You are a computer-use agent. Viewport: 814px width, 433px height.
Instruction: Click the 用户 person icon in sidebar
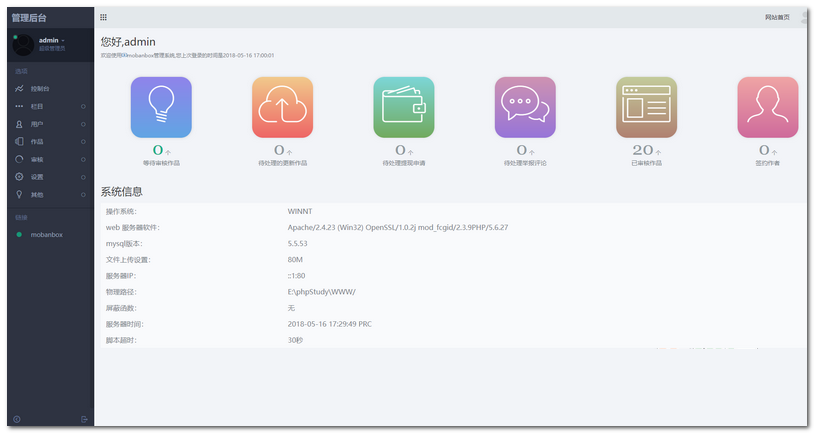pos(19,124)
